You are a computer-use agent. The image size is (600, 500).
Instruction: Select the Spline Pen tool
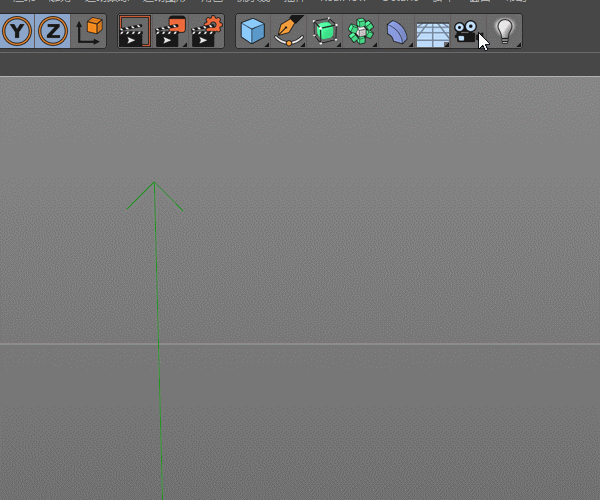pyautogui.click(x=289, y=31)
